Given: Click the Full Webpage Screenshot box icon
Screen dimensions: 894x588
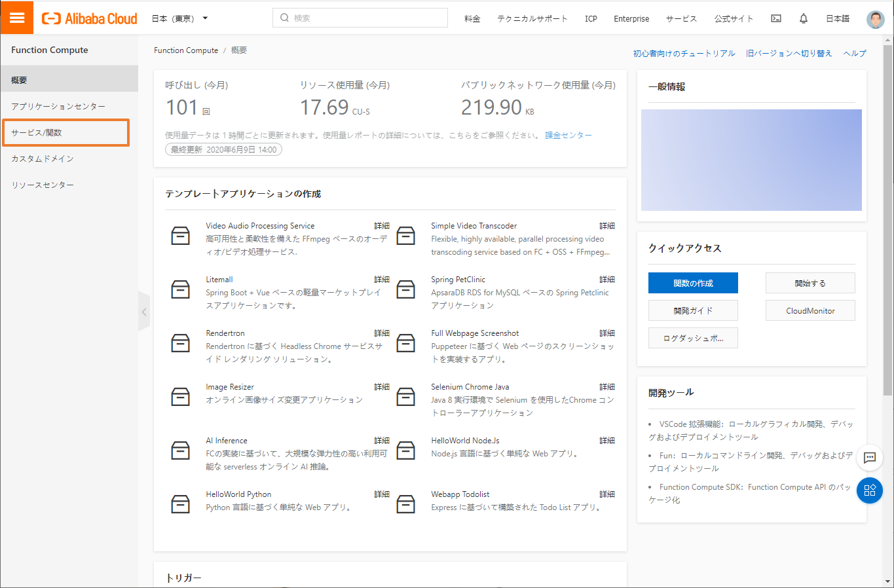Looking at the screenshot, I should pyautogui.click(x=406, y=343).
